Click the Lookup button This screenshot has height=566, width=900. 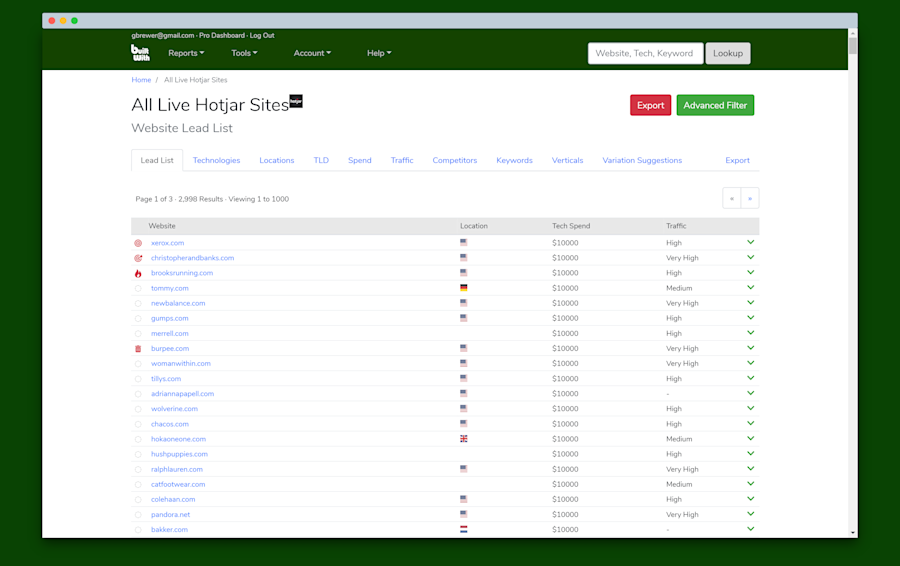point(728,53)
